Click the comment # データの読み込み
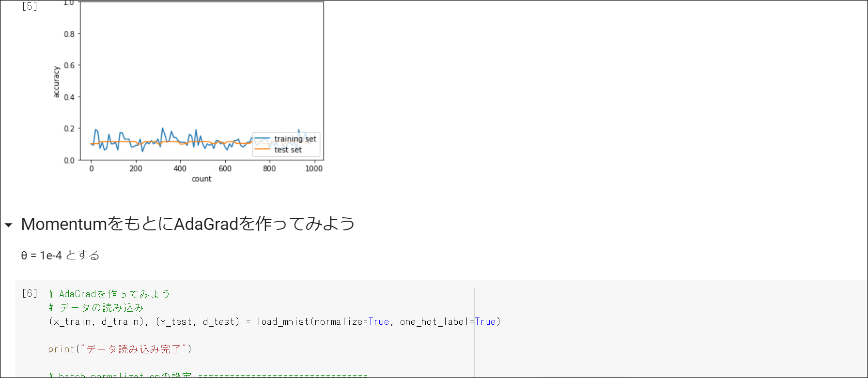Image resolution: width=868 pixels, height=378 pixels. tap(96, 308)
